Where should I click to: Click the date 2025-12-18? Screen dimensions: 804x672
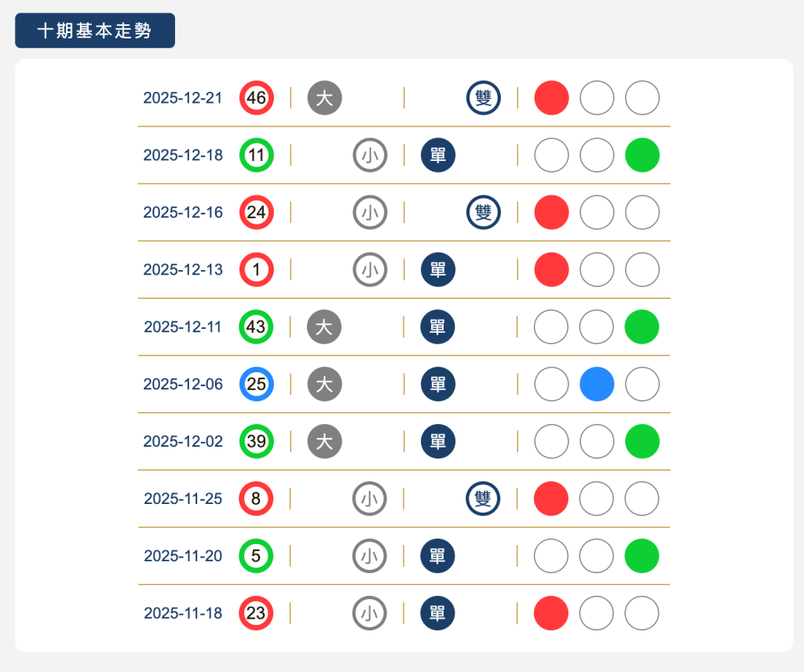[183, 155]
